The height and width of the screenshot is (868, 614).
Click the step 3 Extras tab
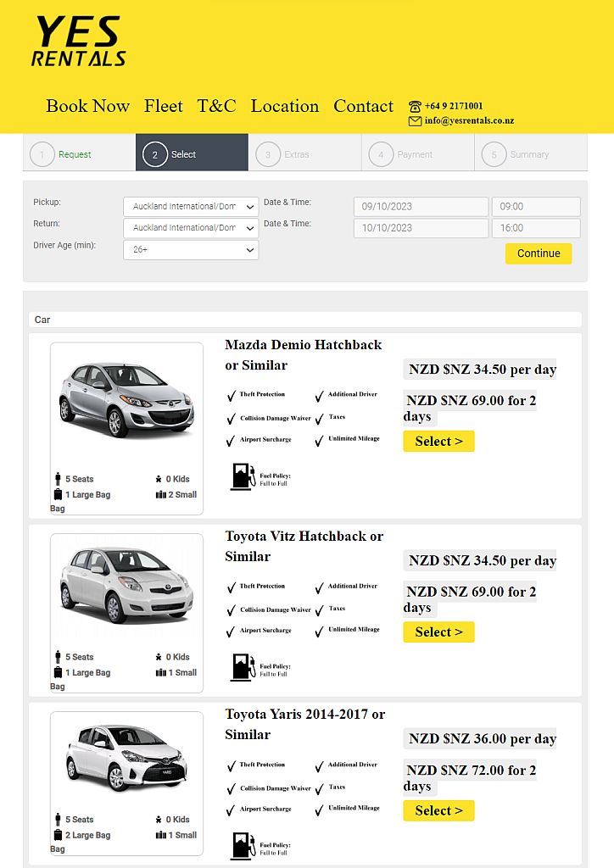[x=304, y=154]
